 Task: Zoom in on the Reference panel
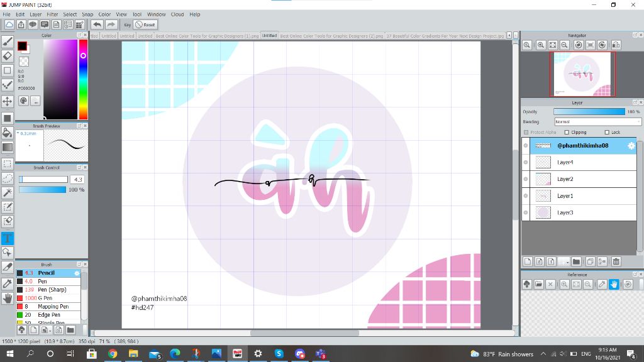pyautogui.click(x=564, y=284)
